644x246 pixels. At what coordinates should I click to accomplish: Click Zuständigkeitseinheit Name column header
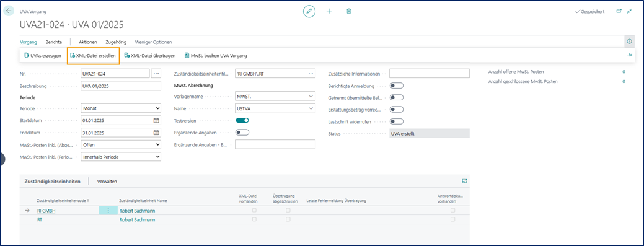pos(143,200)
